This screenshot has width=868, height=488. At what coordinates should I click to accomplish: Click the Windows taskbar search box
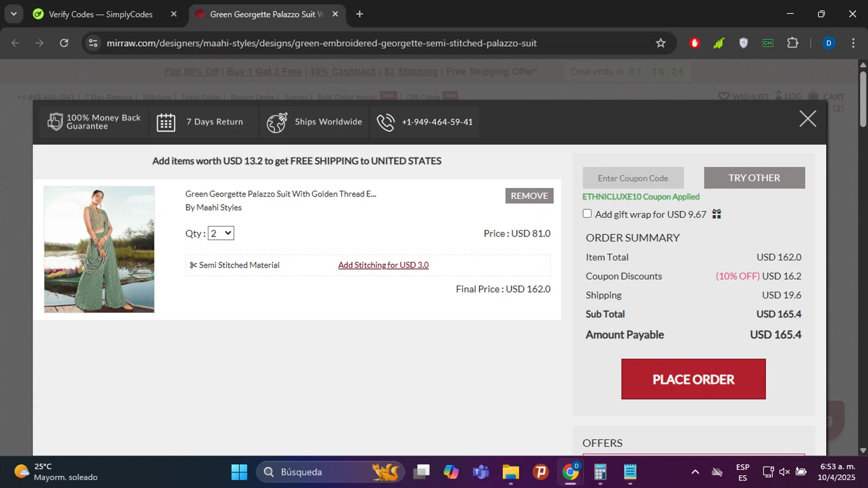click(330, 472)
